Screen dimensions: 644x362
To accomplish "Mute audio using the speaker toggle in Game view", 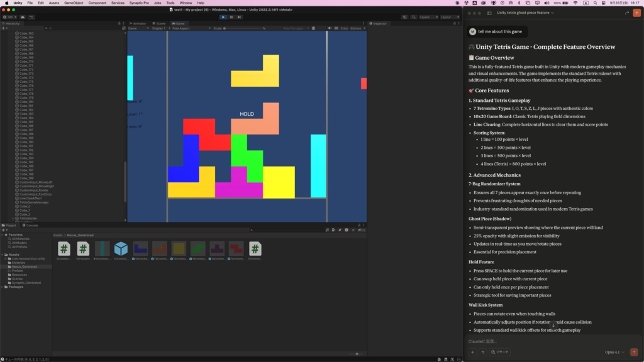I will tap(330, 28).
